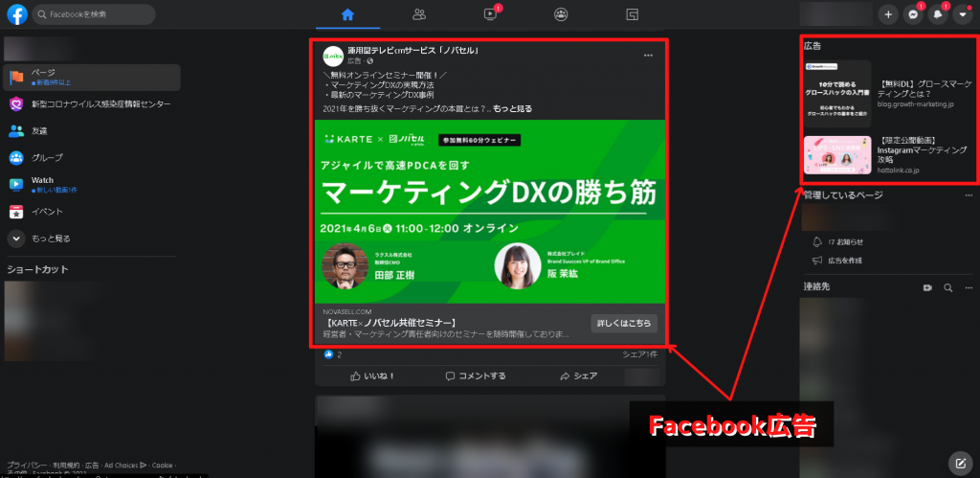Screen dimensions: 980x478
Task: Open 【限定公開動画】Instagramマーケティング攻略 ad link
Action: tap(922, 150)
